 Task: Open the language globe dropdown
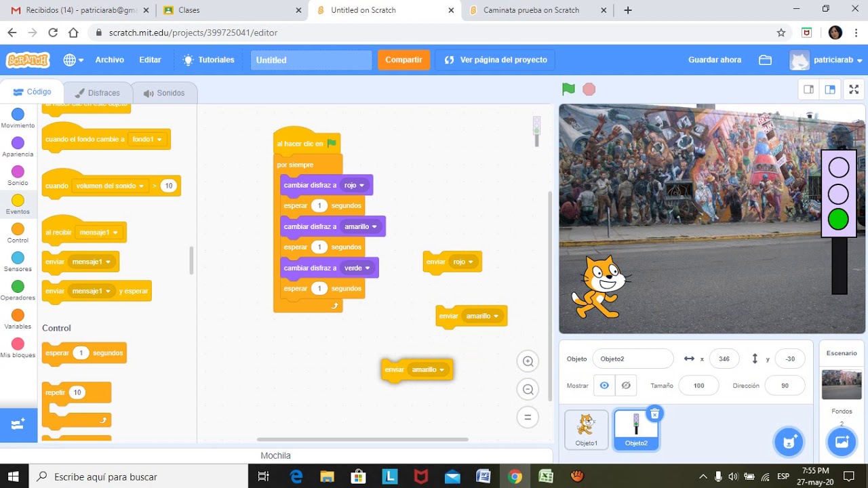[x=73, y=60]
